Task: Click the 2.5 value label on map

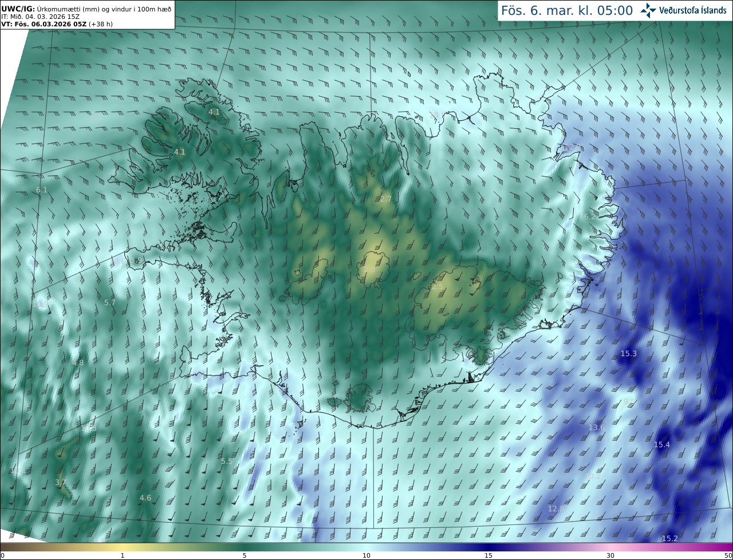Action: (438, 287)
